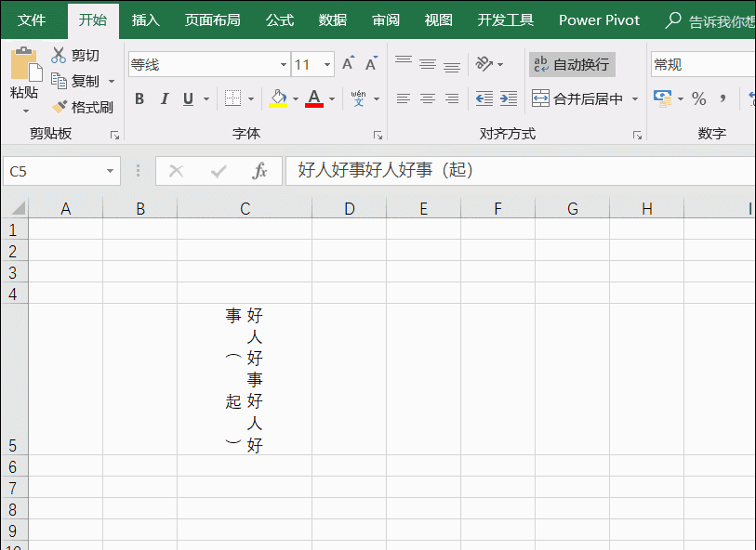
Task: Click the Comma style (,) icon
Action: pyautogui.click(x=724, y=97)
